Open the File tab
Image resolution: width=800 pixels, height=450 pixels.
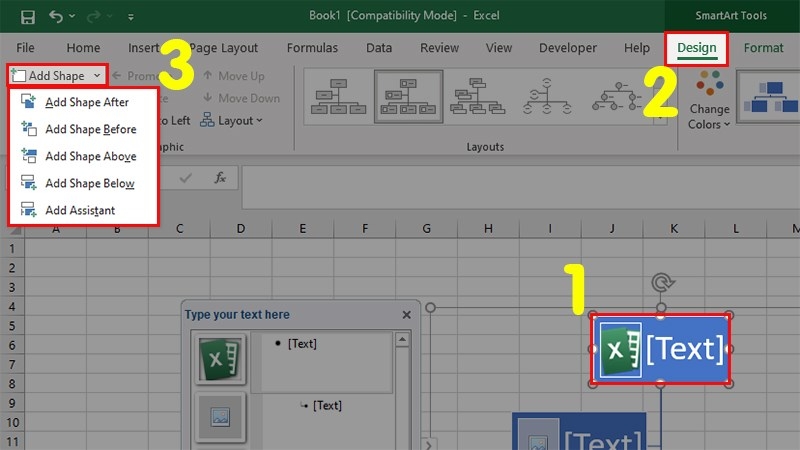tap(26, 48)
